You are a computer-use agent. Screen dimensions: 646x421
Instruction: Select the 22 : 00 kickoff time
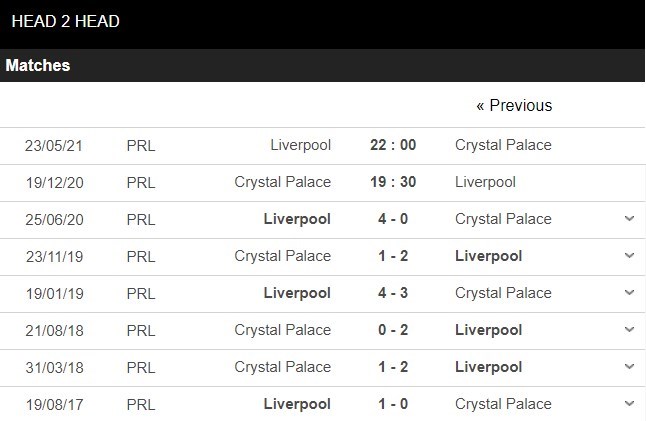click(393, 145)
